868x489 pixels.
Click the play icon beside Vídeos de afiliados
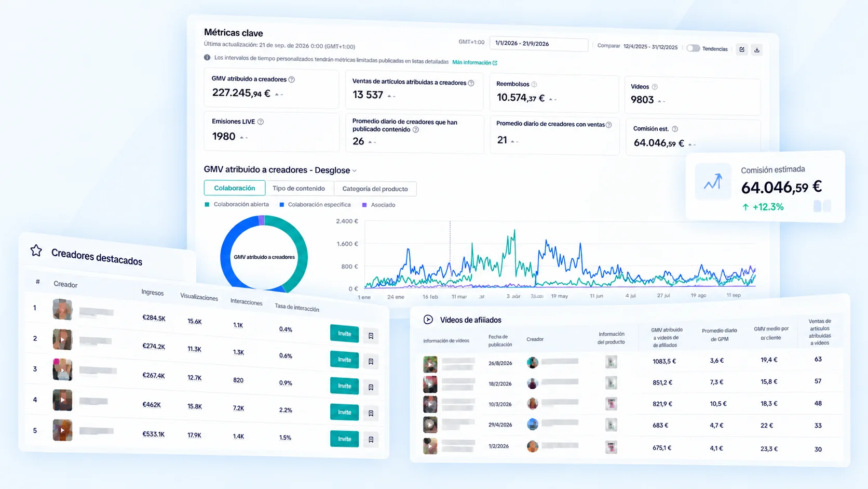pyautogui.click(x=428, y=320)
